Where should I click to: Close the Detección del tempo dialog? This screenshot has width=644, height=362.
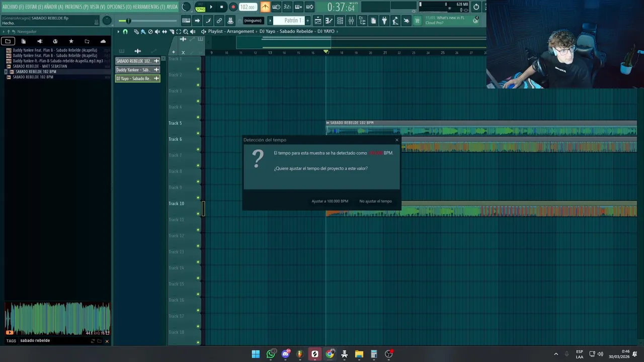pyautogui.click(x=396, y=140)
